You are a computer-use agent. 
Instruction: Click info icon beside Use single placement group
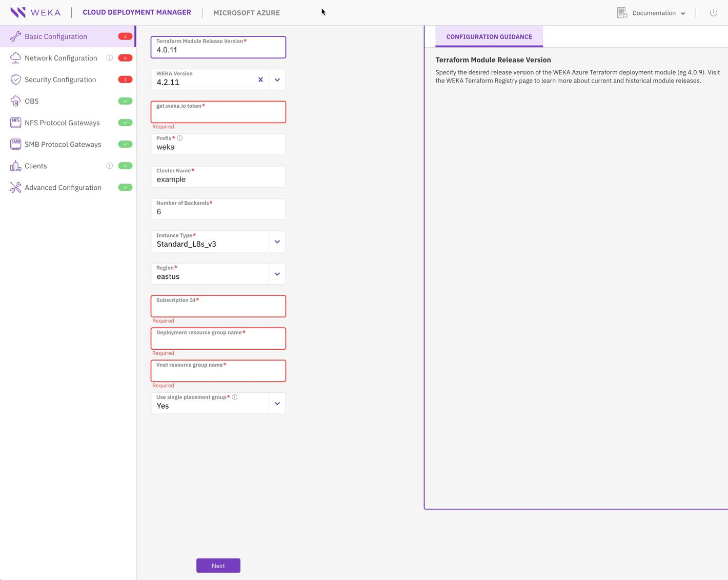point(235,397)
